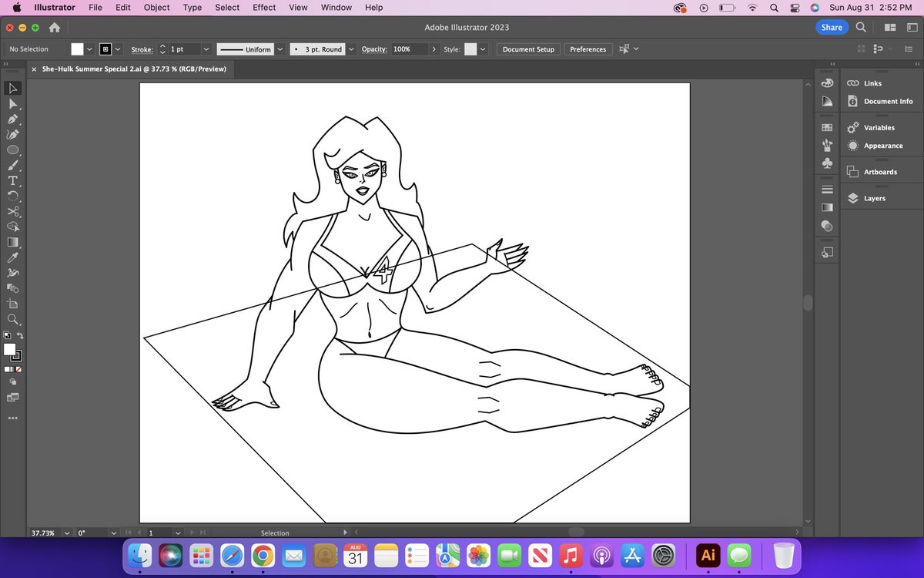924x578 pixels.
Task: Open the Type menu
Action: point(192,7)
